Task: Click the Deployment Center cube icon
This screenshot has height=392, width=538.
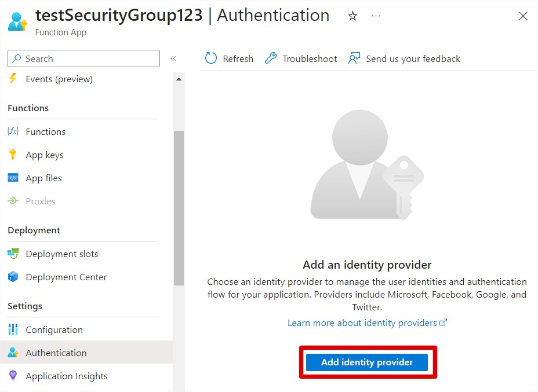Action: (13, 277)
